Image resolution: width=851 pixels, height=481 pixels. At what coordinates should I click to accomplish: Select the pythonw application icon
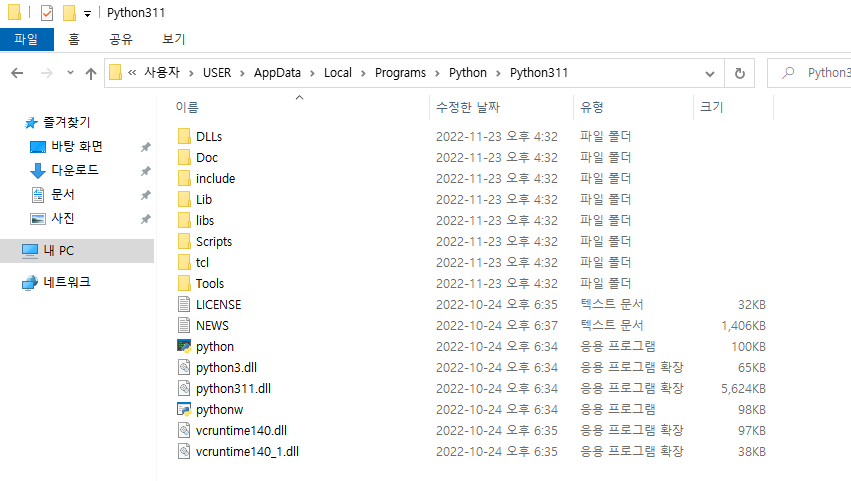(185, 409)
